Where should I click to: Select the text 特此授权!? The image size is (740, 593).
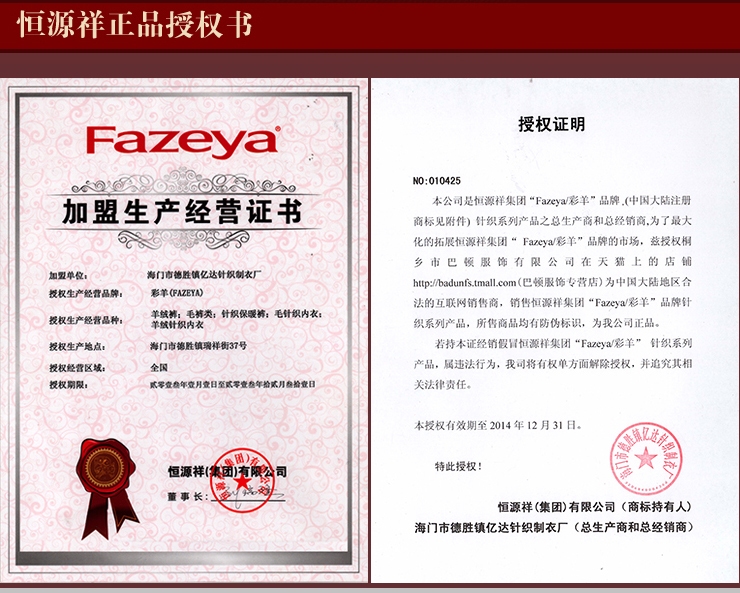point(459,467)
